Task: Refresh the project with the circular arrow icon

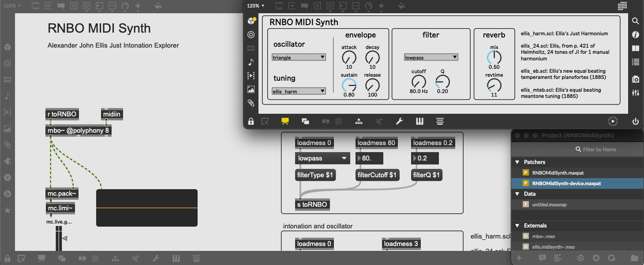Action: [x=612, y=258]
